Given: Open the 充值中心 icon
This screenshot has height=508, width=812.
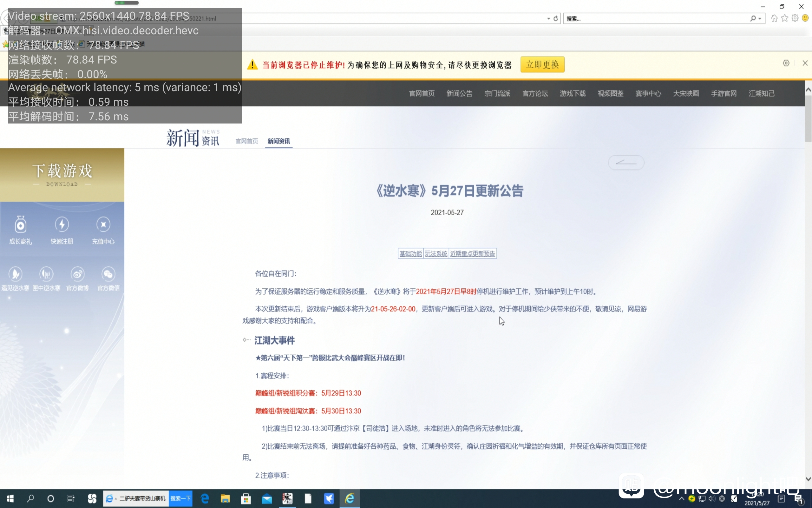Looking at the screenshot, I should tap(103, 224).
